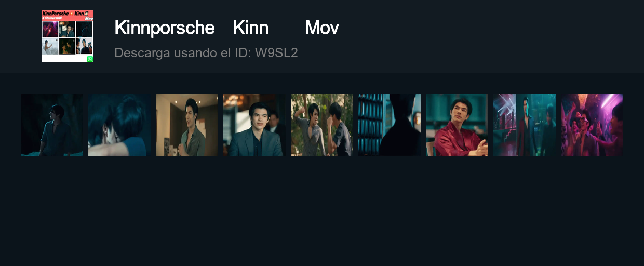644x266 pixels.
Task: Click the 'Kinnporsche' word in the pack title
Action: point(164,28)
